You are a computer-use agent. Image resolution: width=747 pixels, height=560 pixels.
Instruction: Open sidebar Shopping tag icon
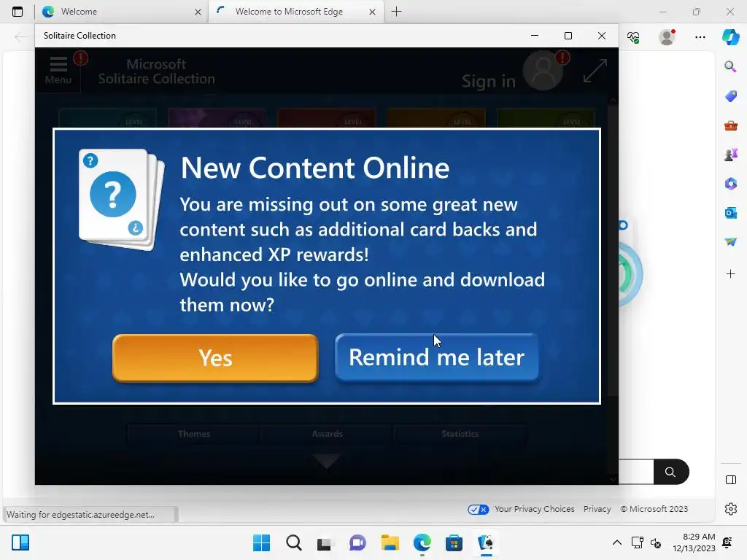(x=730, y=96)
